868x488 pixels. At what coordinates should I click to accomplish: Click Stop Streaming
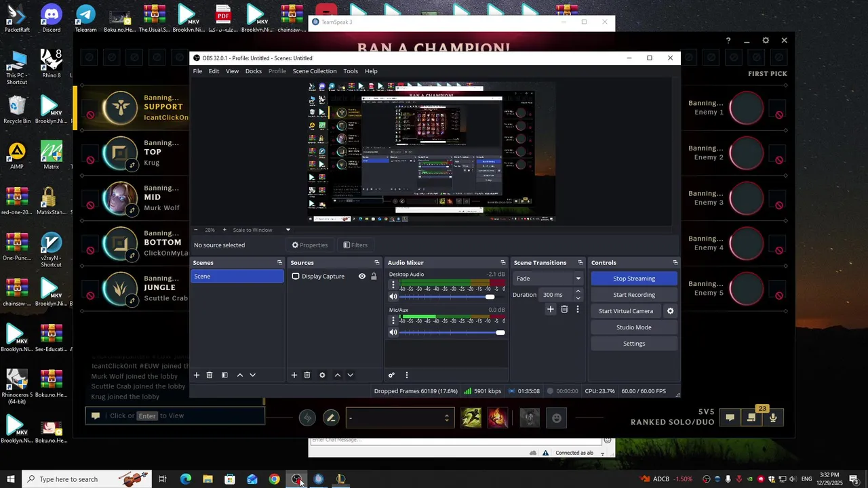coord(634,279)
